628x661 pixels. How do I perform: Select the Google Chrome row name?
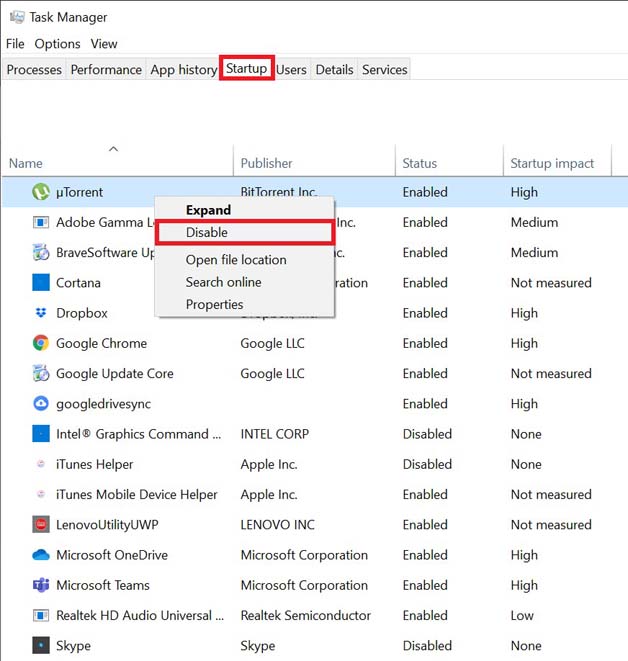[102, 344]
